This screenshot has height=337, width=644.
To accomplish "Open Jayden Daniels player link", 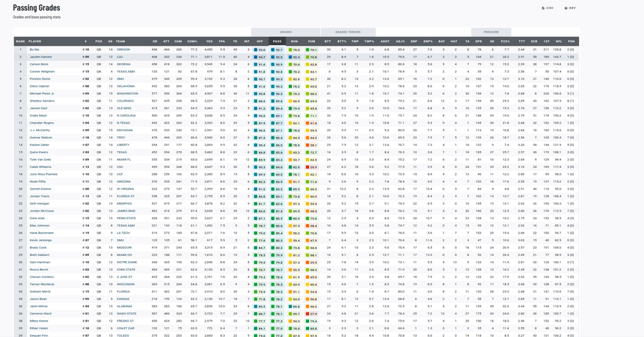I will pyautogui.click(x=40, y=57).
